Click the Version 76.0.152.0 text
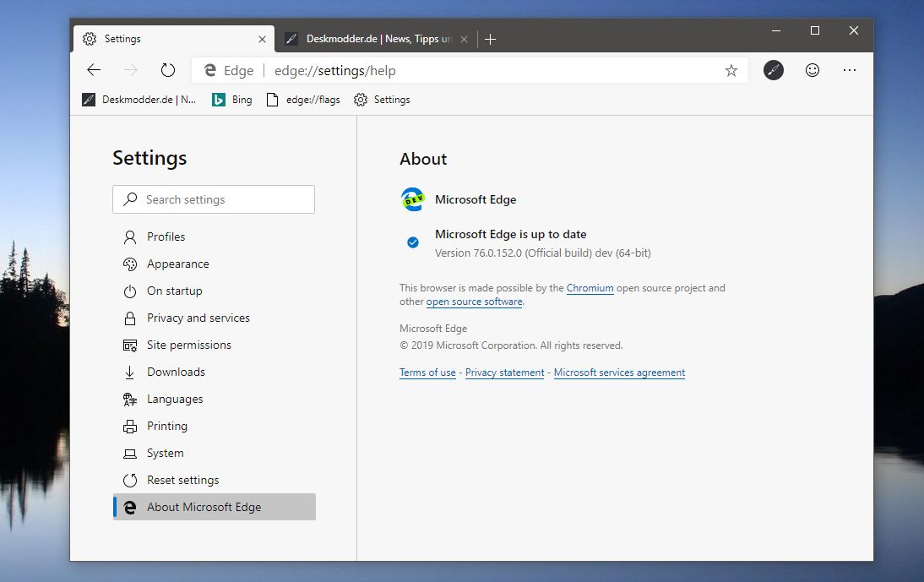 [x=543, y=253]
